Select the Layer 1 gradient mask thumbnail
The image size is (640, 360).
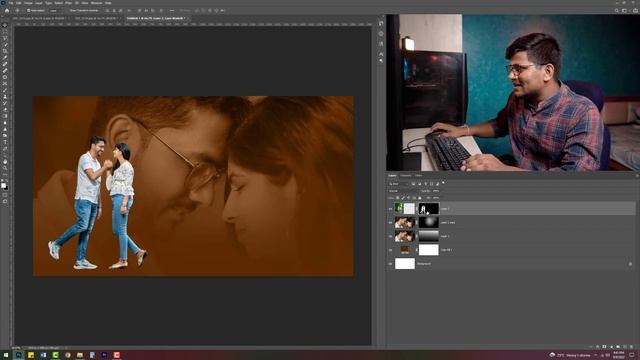point(429,236)
